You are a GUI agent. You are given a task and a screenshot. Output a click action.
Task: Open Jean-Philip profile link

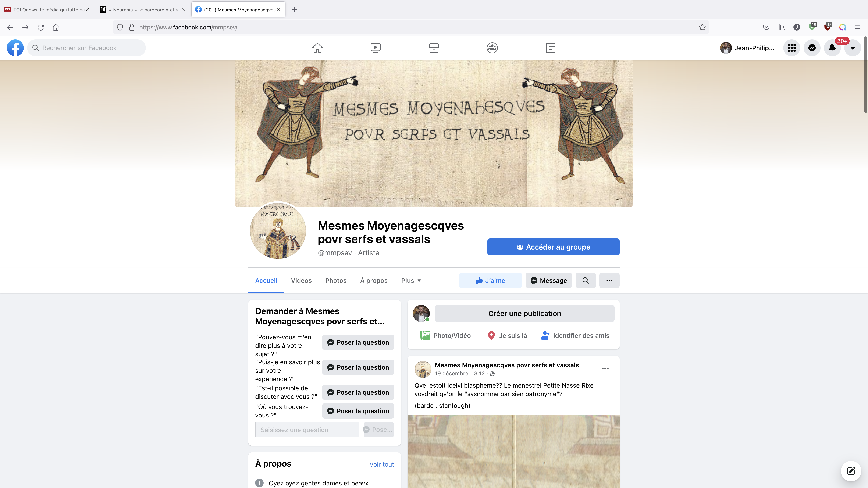coord(747,48)
